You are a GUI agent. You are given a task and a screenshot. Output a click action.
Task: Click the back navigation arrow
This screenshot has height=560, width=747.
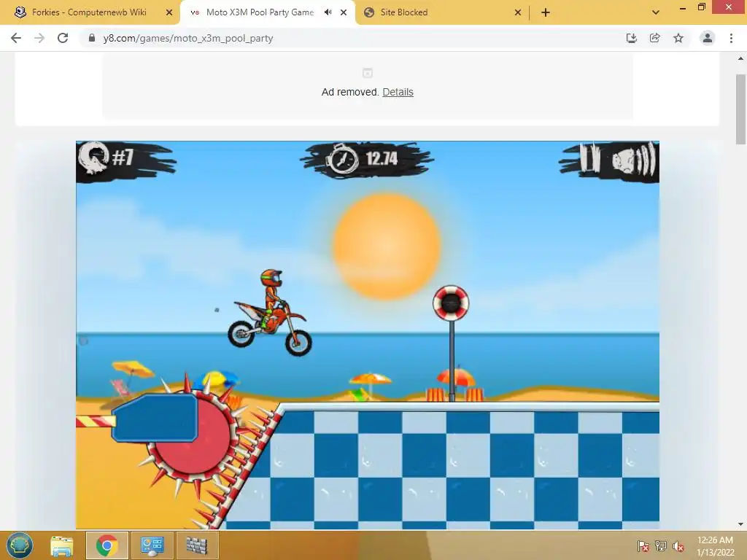click(16, 38)
